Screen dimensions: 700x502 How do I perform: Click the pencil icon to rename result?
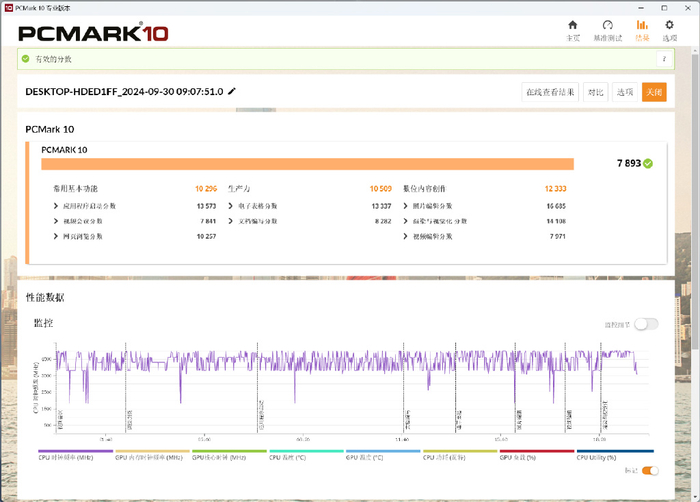click(x=232, y=91)
